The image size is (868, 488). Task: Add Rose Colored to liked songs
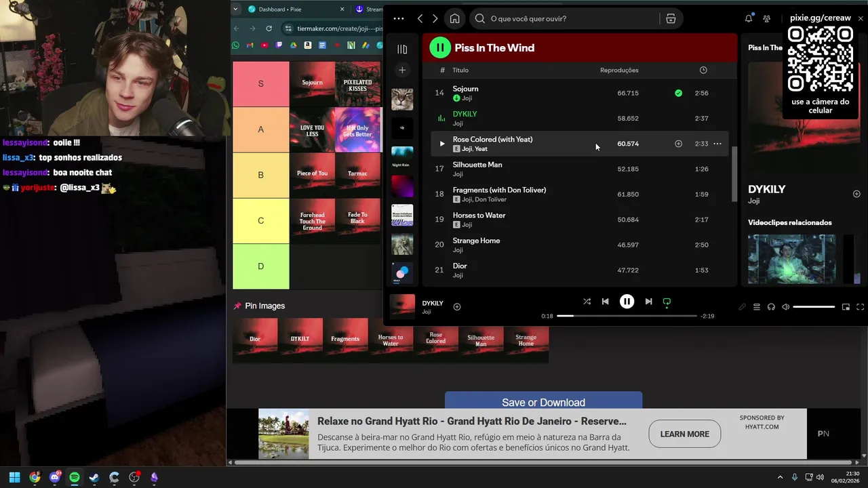(x=678, y=144)
